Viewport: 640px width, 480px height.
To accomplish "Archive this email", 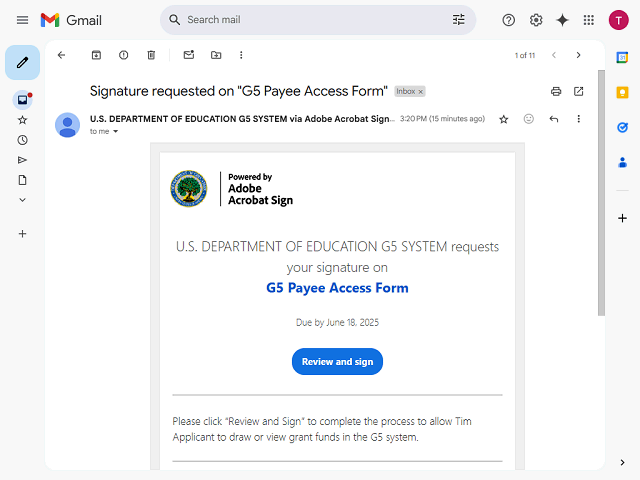I will (96, 55).
